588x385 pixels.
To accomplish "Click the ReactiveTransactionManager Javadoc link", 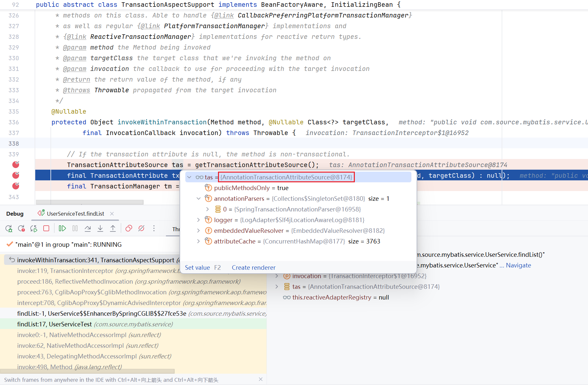I will 141,37.
